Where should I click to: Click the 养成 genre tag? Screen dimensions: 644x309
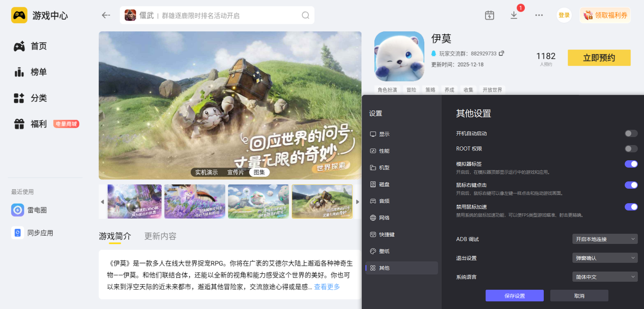coord(449,90)
